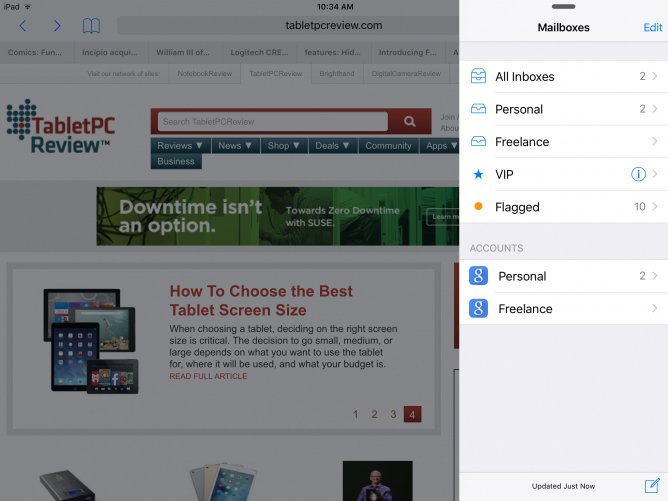Tap the VIP info button
Image resolution: width=668 pixels, height=501 pixels.
pos(638,174)
